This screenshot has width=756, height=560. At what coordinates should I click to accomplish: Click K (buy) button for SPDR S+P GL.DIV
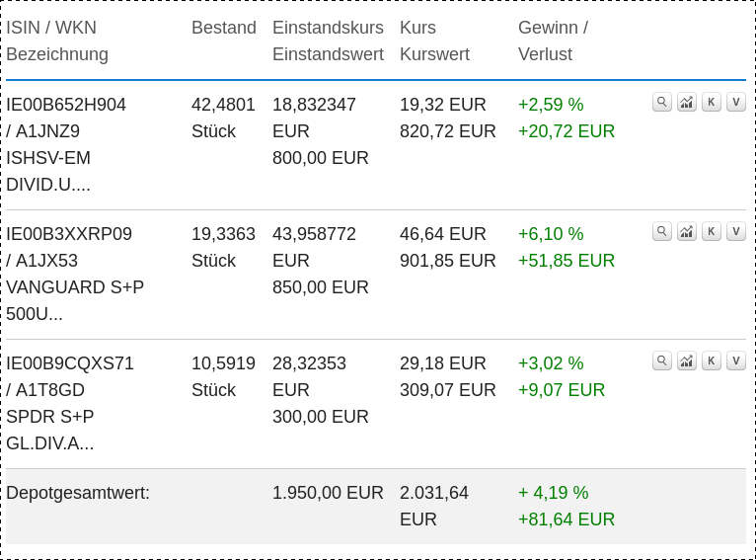[712, 360]
